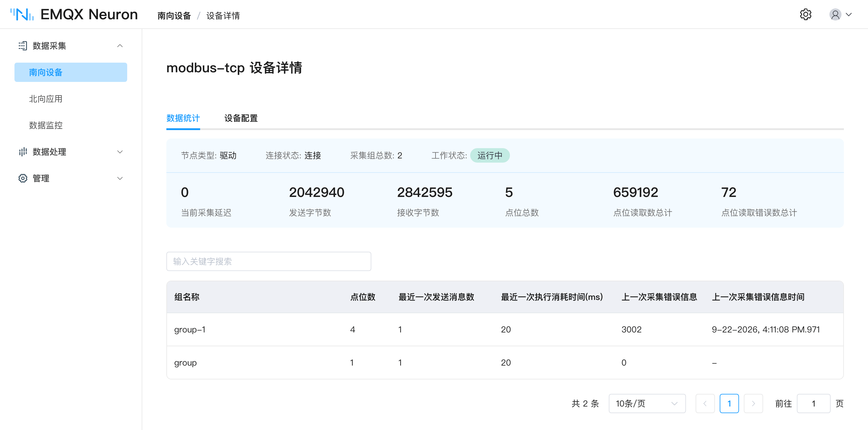Screen dimensions: 868x430
Task: Select 北向应用 in the sidebar
Action: coord(46,99)
